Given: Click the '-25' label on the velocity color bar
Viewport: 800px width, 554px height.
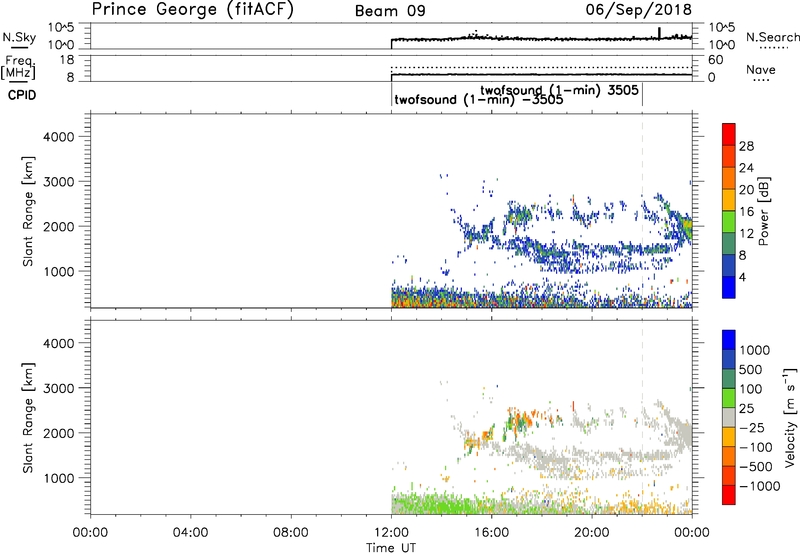Looking at the screenshot, I should click(752, 428).
